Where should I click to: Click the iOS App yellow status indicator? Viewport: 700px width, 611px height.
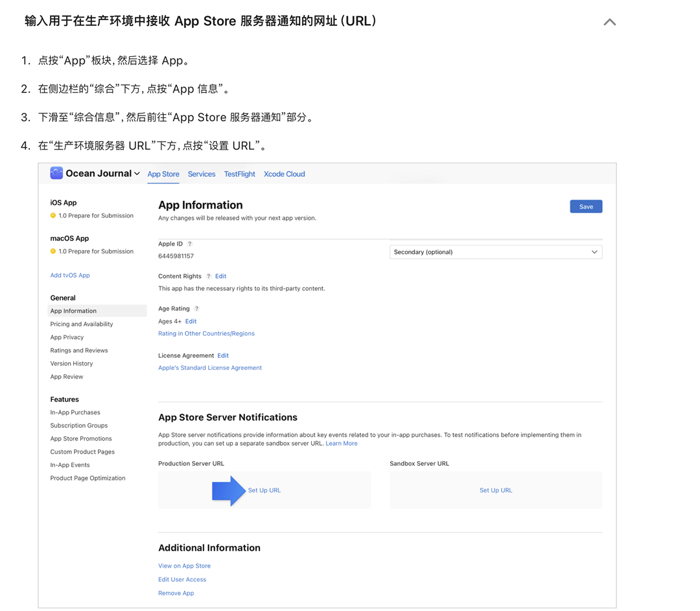point(53,216)
